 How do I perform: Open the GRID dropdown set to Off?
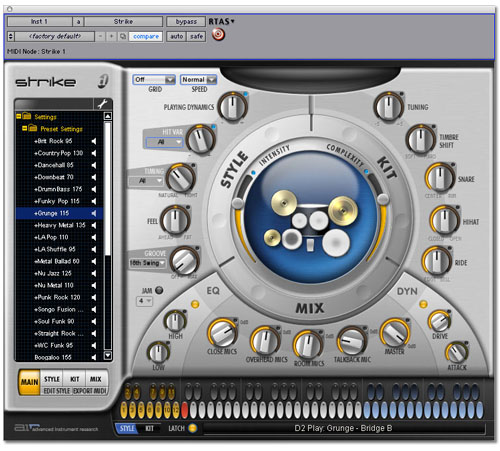tap(154, 80)
